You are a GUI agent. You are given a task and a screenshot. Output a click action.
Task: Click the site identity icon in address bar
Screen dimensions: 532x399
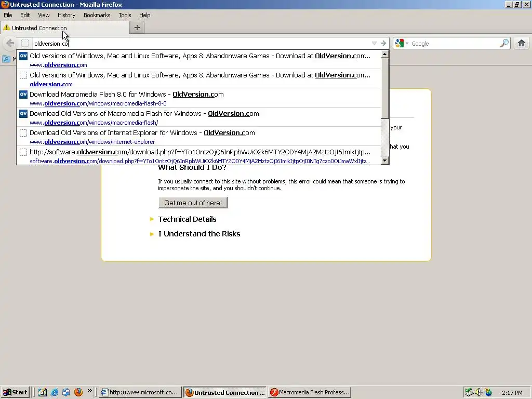tap(25, 43)
